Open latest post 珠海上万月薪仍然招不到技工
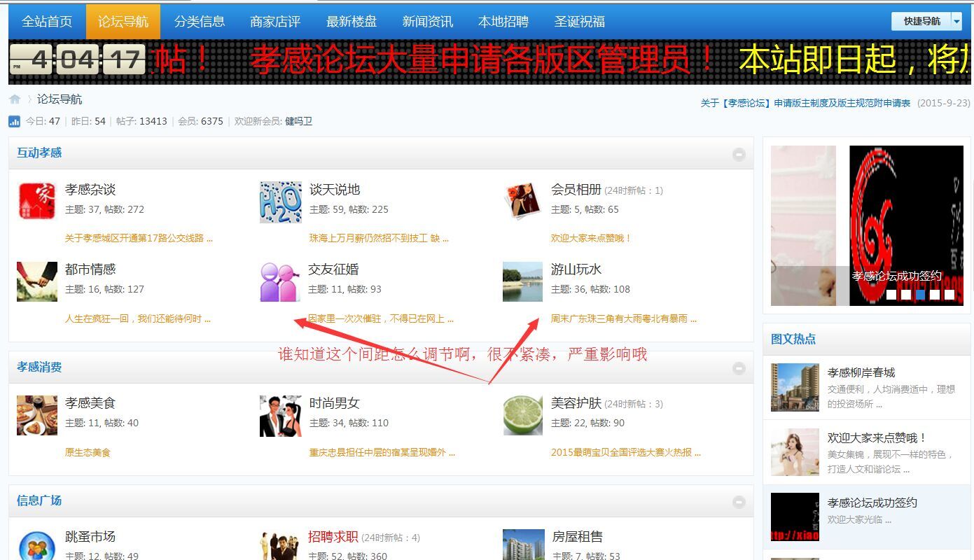The image size is (974, 560). point(379,238)
